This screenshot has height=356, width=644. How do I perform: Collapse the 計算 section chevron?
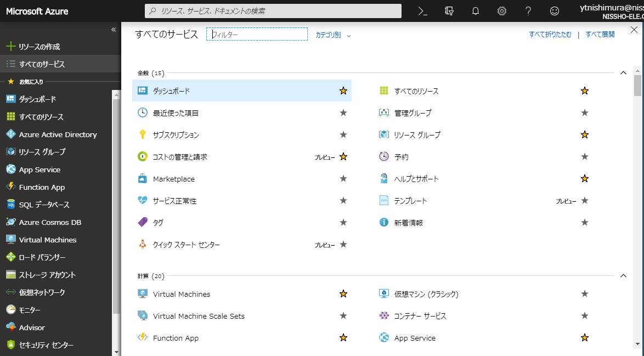623,275
